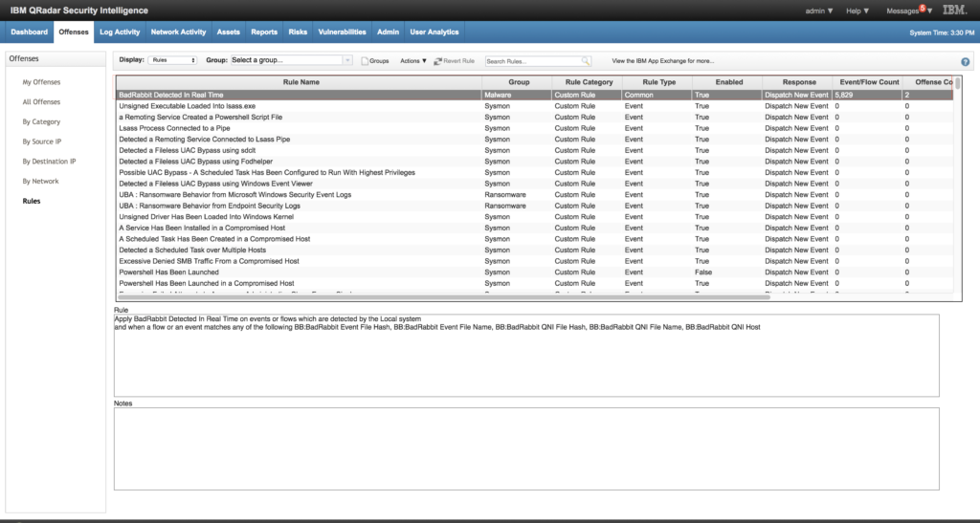Select a Remoting Service Created a Powershell Script File

535,118
